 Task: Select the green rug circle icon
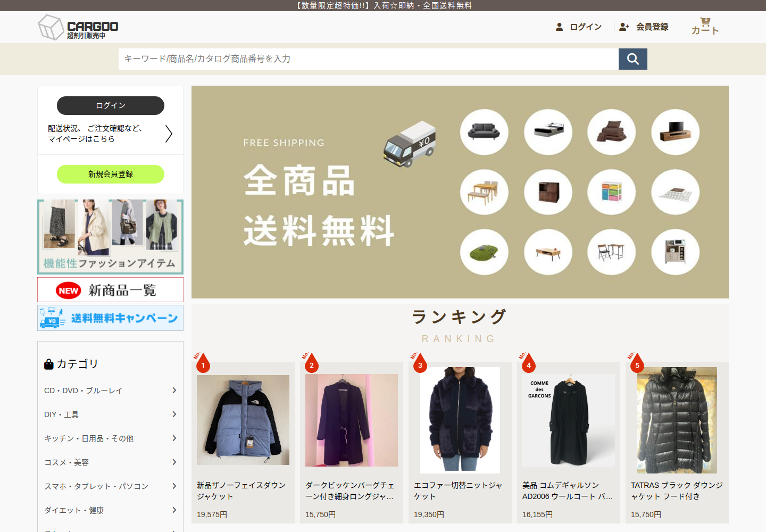point(484,252)
